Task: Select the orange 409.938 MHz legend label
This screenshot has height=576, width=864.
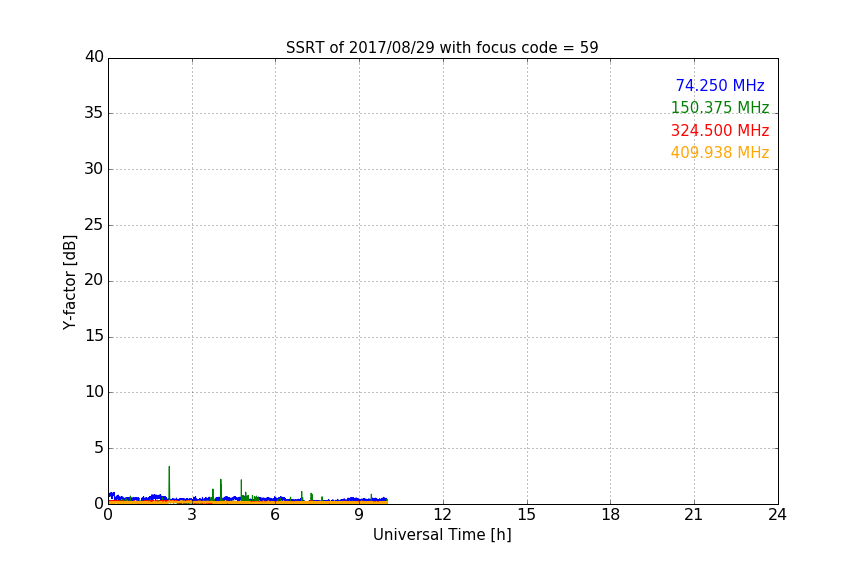Action: click(720, 153)
